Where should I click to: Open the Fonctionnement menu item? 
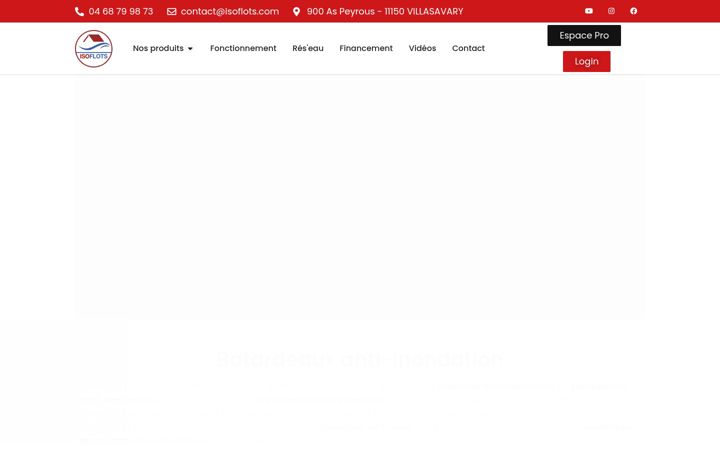[243, 48]
